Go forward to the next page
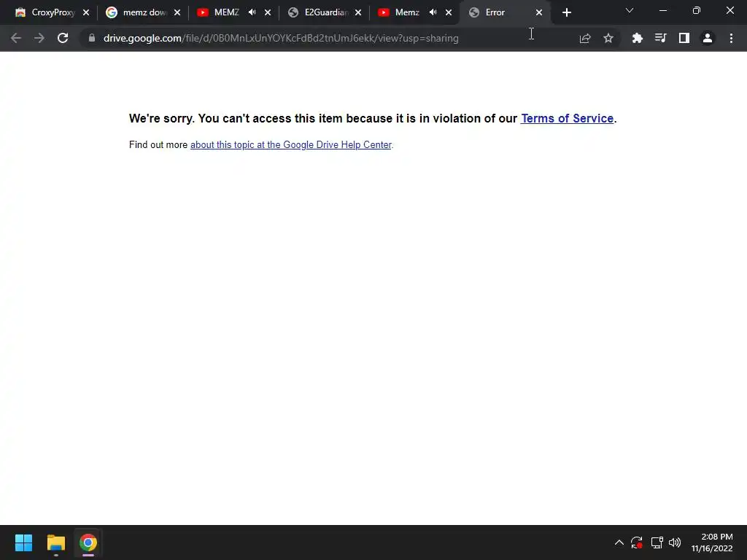747x560 pixels. coord(39,38)
